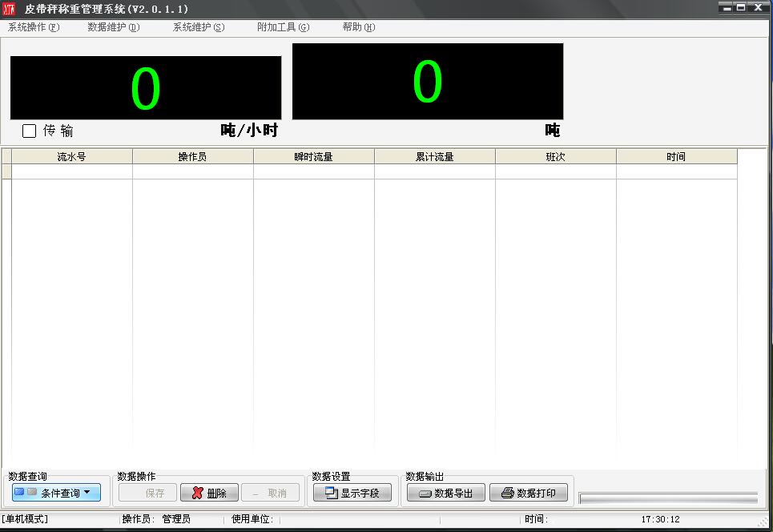Click the instantaneous flow (瞬时流量) column header
The width and height of the screenshot is (773, 532).
313,157
